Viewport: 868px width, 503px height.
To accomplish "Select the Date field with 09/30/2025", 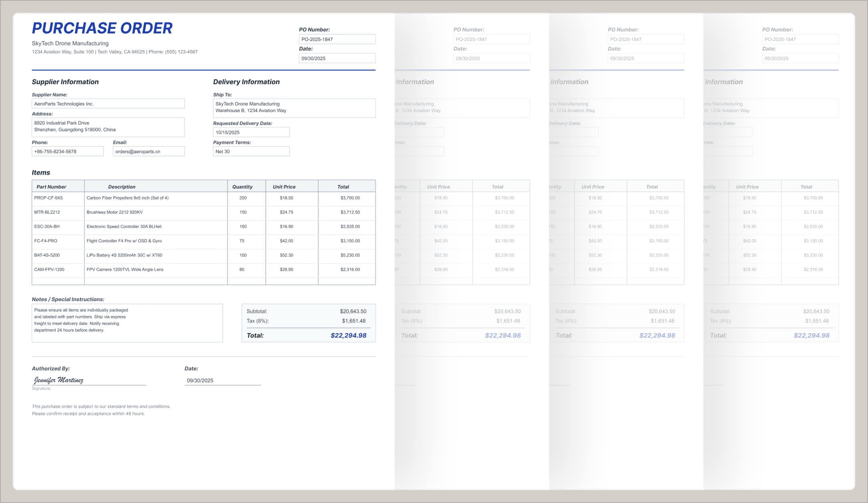I will tap(337, 58).
